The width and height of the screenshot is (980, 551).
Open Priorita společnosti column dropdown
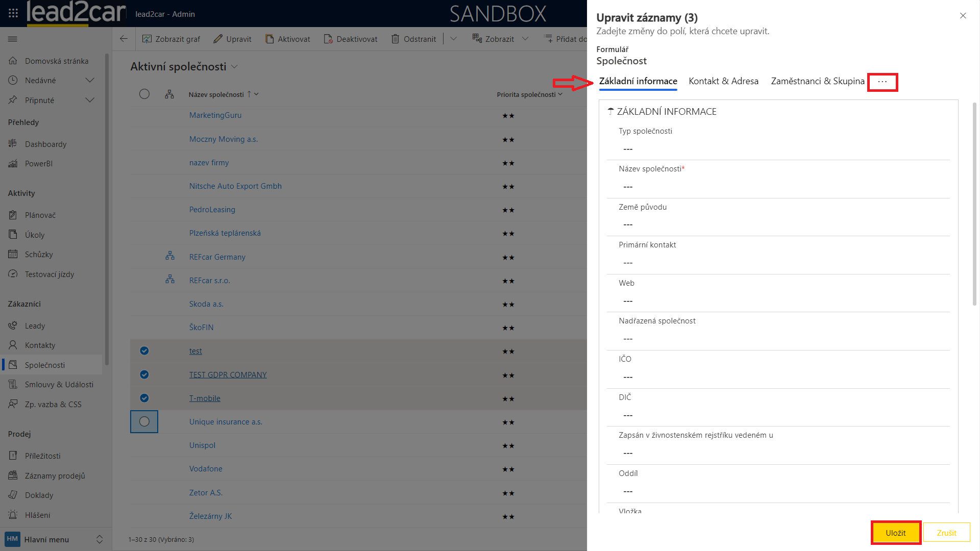[560, 94]
